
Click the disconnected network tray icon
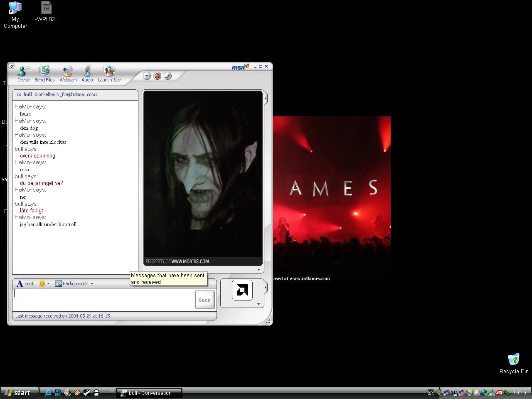[x=461, y=393]
